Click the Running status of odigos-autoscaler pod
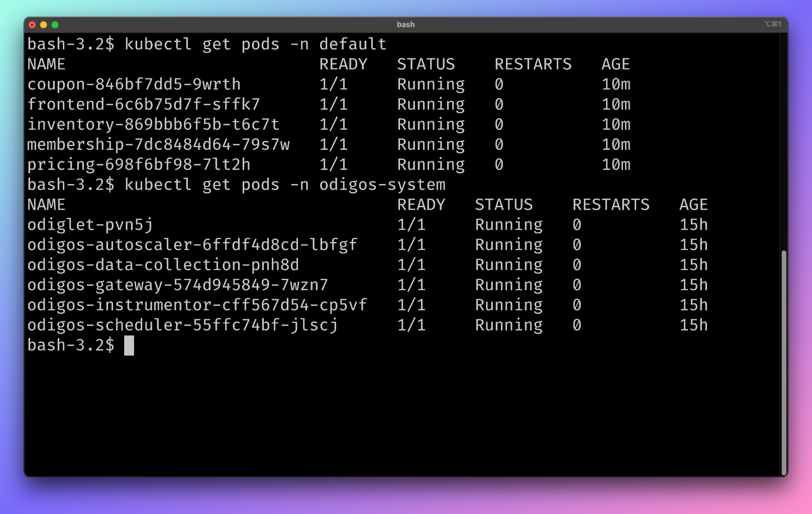The width and height of the screenshot is (812, 514). pyautogui.click(x=509, y=245)
